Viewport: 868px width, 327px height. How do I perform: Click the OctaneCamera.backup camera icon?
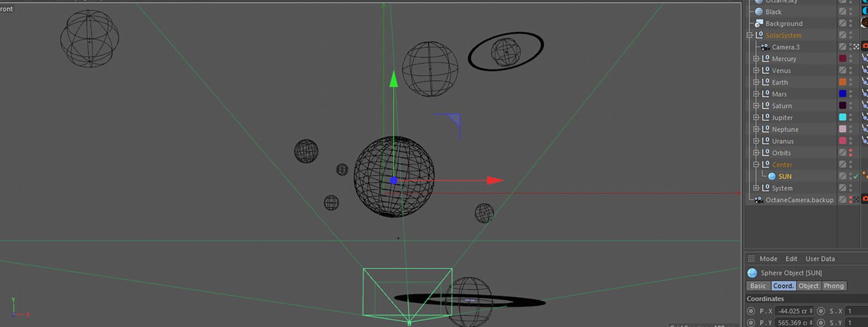(759, 200)
